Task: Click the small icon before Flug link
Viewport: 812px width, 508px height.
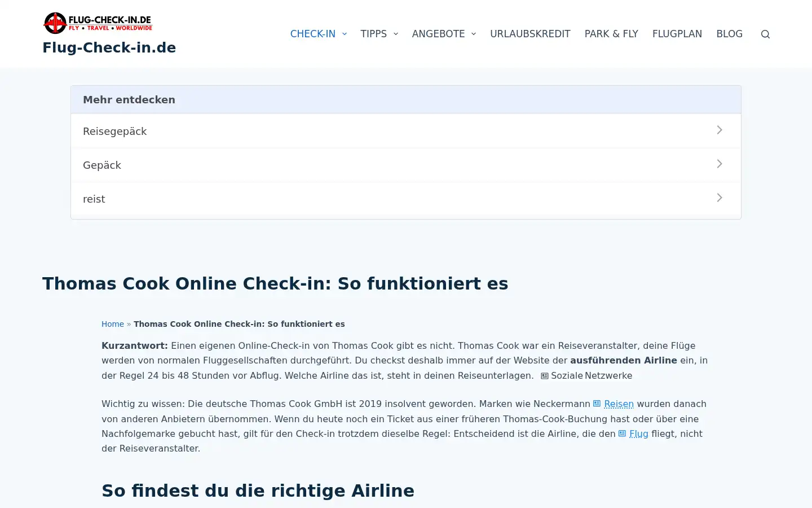Action: tap(622, 433)
